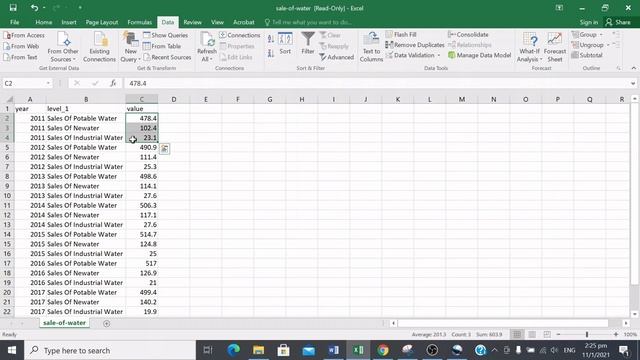Click Windows search box on taskbar

click(x=110, y=350)
